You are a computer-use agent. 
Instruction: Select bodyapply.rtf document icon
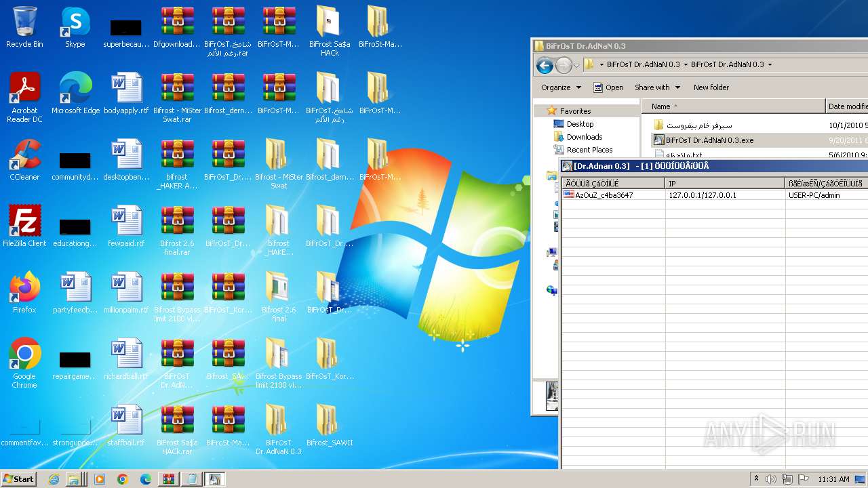point(126,94)
